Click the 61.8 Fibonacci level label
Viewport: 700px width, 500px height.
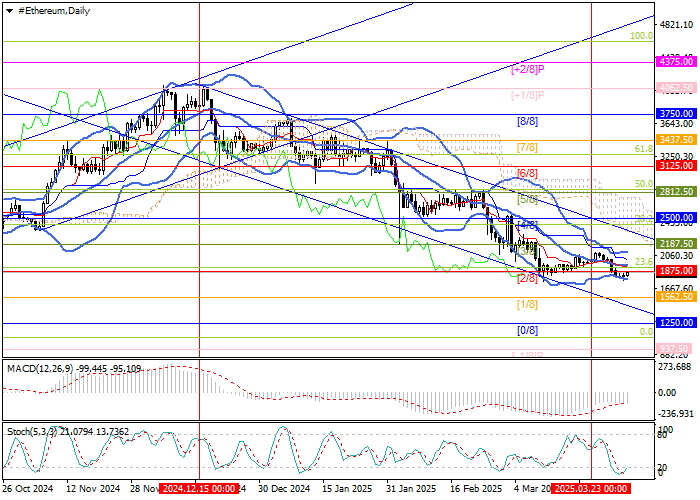coord(644,147)
